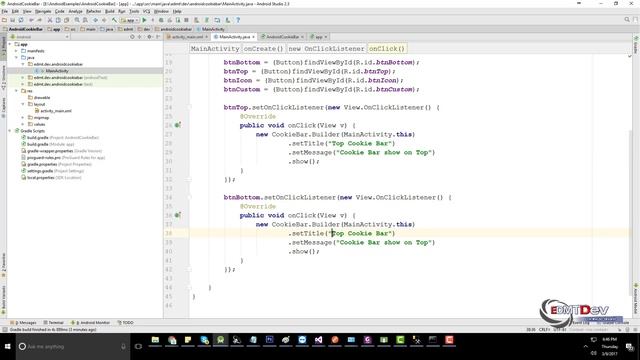This screenshot has width=640, height=360.
Task: Select build.gradle (Module: app) file
Action: point(48,144)
